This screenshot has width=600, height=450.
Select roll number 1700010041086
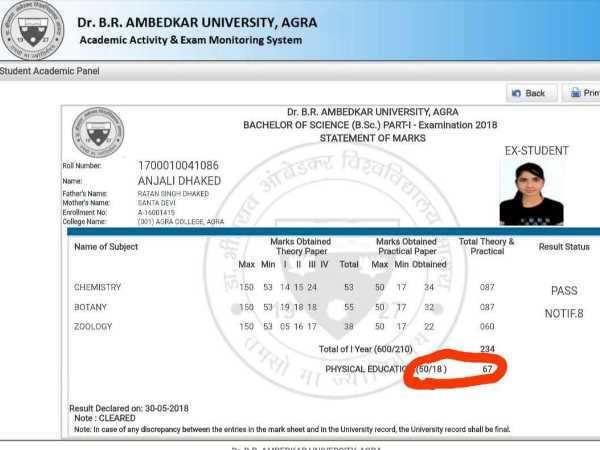[x=178, y=165]
